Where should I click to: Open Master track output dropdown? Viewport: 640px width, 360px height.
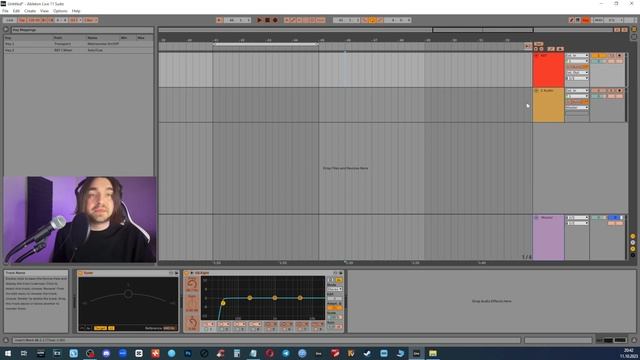pyautogui.click(x=577, y=223)
